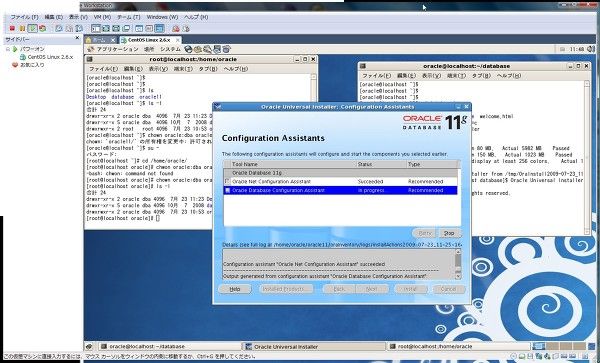Select CentOS Linux 2.6.x in sidebar tree
Screen dimensions: 600x363
(x=50, y=57)
